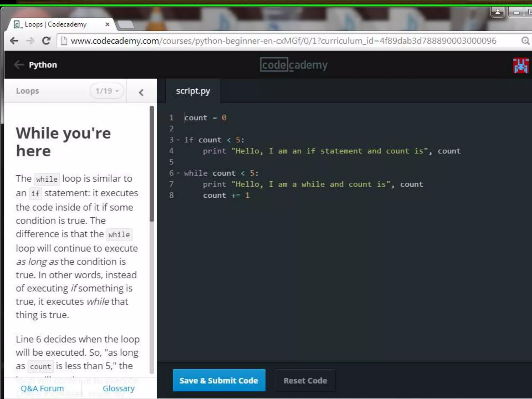Screen dimensions: 532x399
Task: Open the Glossary link
Action: pyautogui.click(x=118, y=388)
